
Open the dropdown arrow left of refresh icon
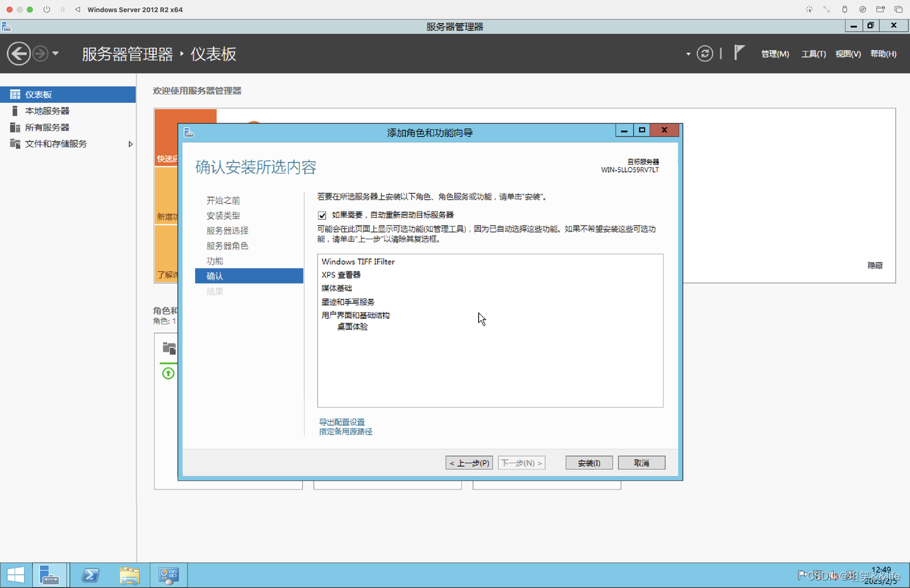(x=688, y=54)
